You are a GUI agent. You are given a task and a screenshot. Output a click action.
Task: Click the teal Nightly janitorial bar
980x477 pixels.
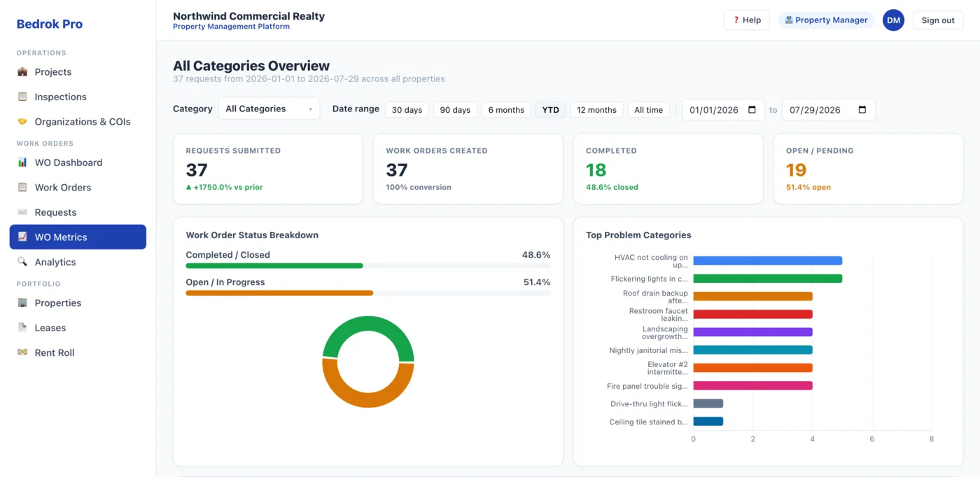click(753, 350)
